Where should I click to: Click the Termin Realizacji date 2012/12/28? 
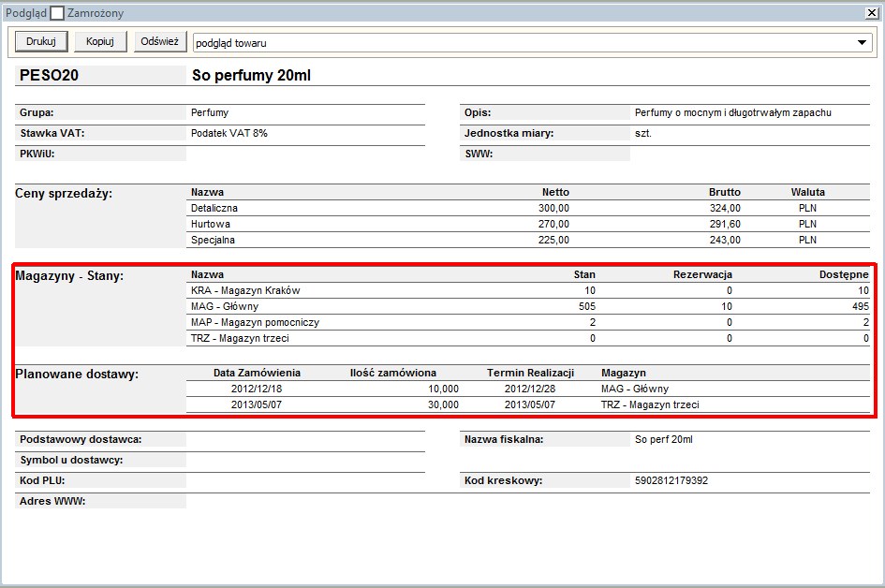pos(530,389)
